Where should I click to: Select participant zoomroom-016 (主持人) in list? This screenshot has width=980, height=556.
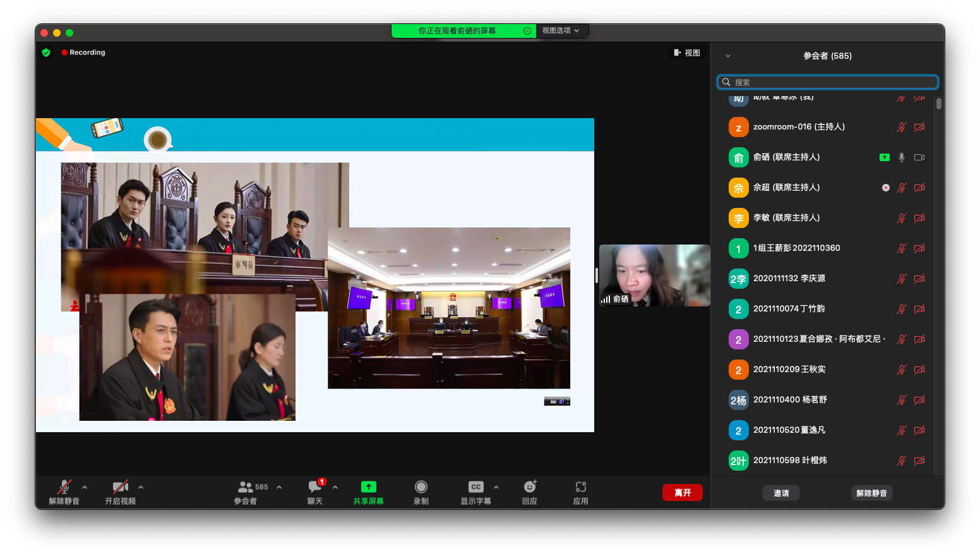click(x=799, y=127)
